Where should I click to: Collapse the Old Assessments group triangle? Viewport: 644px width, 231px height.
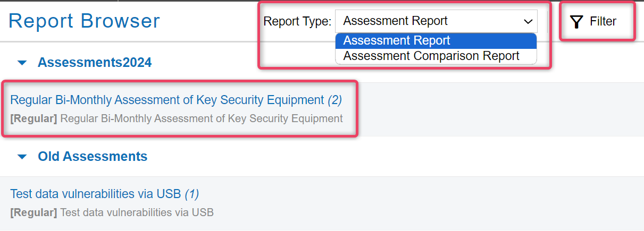click(22, 157)
